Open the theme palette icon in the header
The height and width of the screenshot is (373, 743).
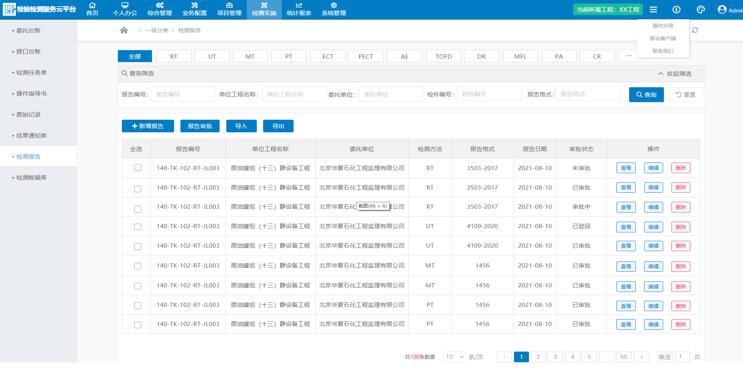[700, 9]
